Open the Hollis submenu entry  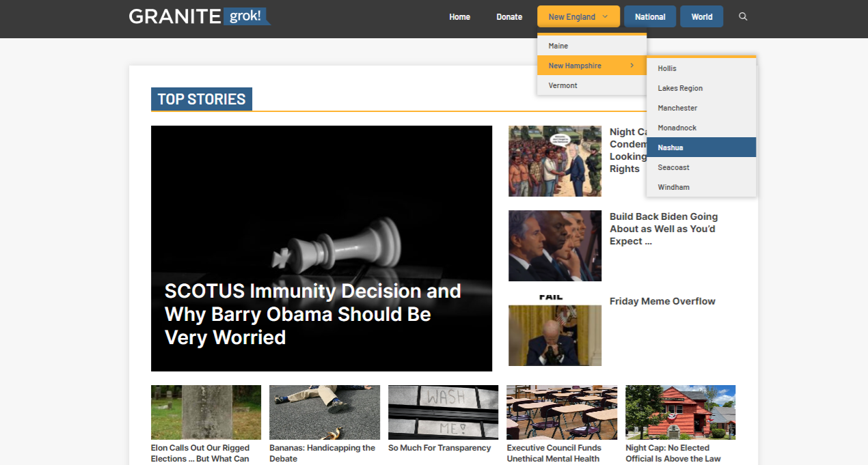667,68
